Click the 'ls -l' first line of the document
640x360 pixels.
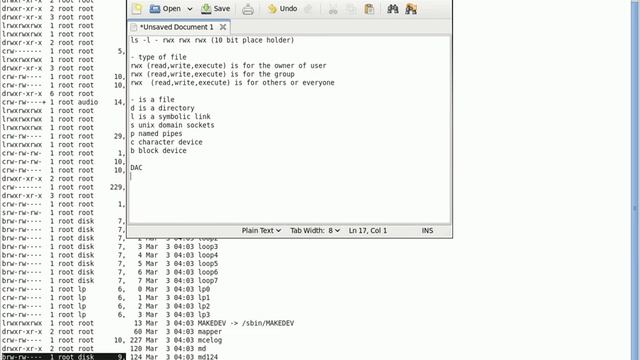coord(212,40)
